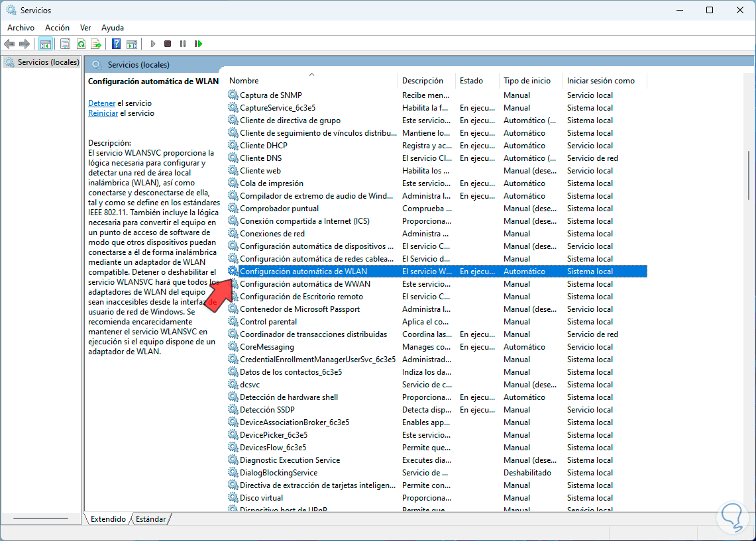Select Detección de hardware shell service
The image size is (756, 541).
[x=437, y=397]
